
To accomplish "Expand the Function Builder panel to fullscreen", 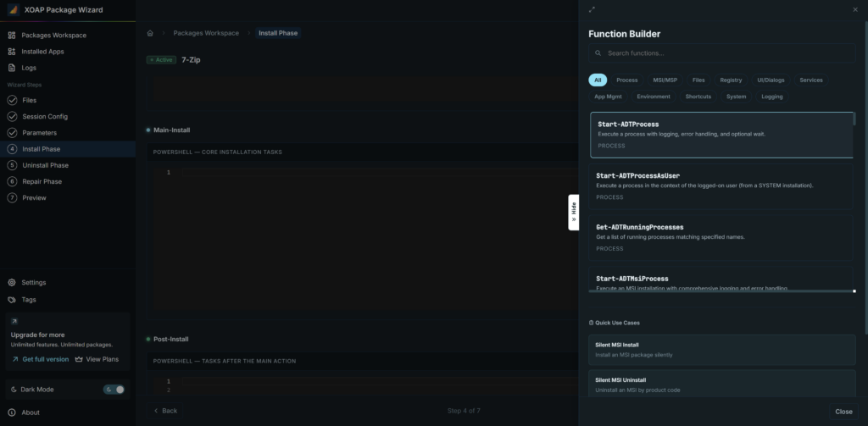I will 592,9.
